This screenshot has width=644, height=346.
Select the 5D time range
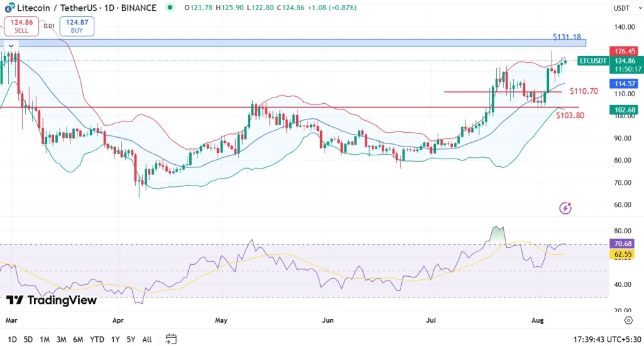coord(28,340)
